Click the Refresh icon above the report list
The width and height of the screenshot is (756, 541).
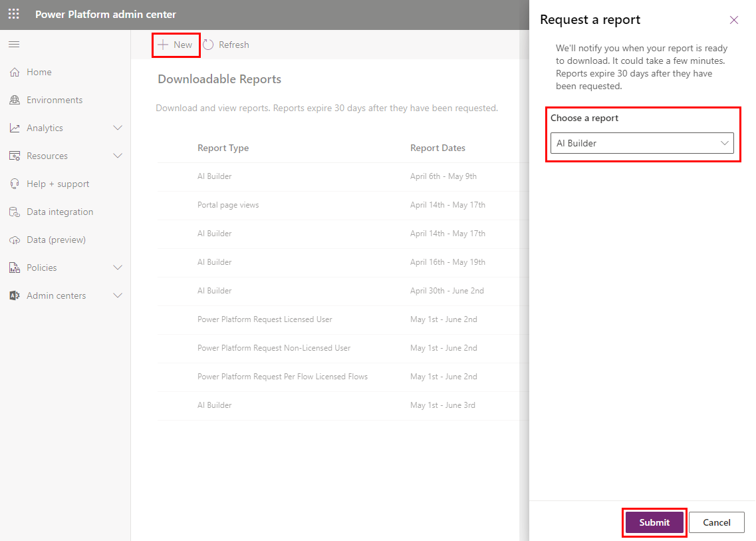208,44
